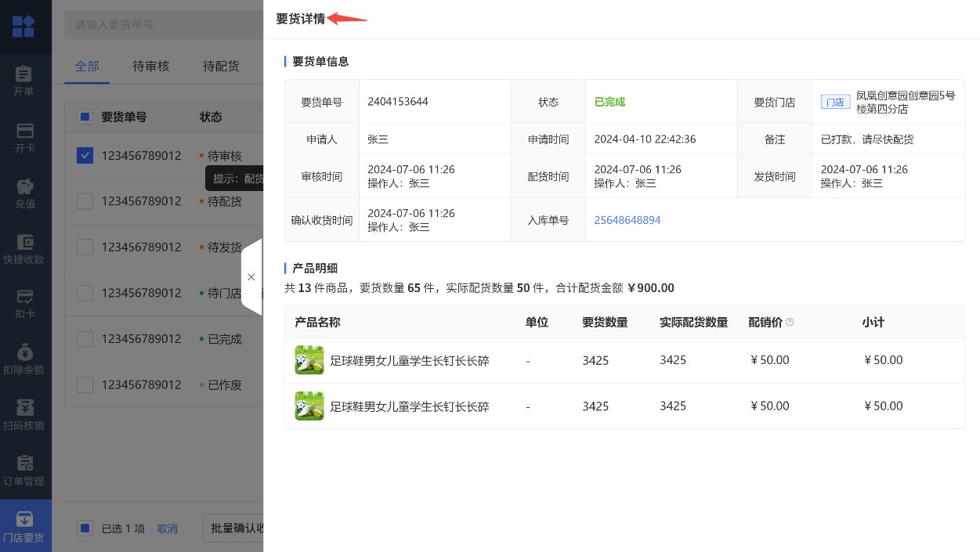Click 取消 to clear the selection
This screenshot has height=552, width=980.
pyautogui.click(x=167, y=529)
